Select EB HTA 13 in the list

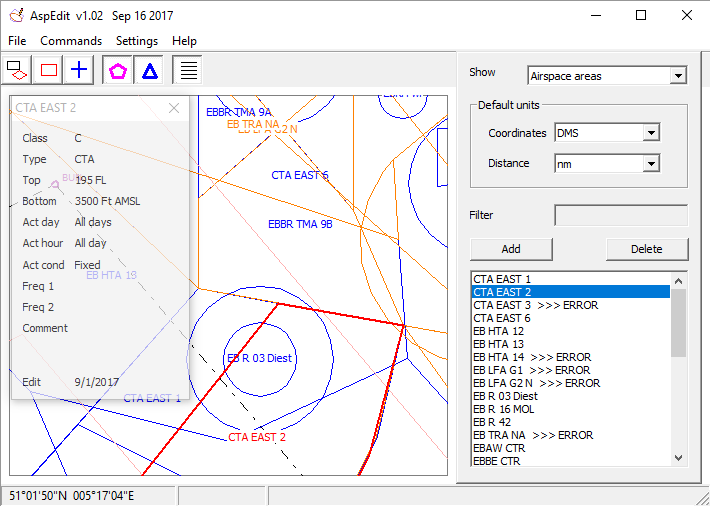point(571,344)
